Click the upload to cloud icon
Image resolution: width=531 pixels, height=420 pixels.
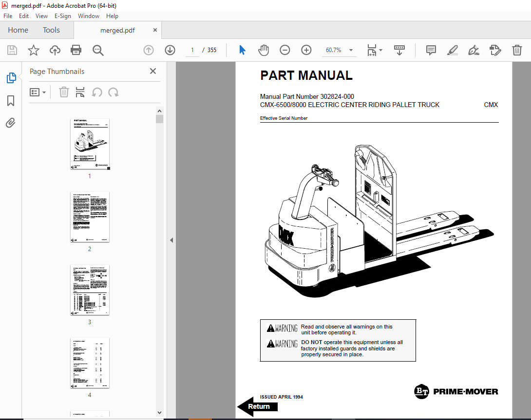point(55,50)
